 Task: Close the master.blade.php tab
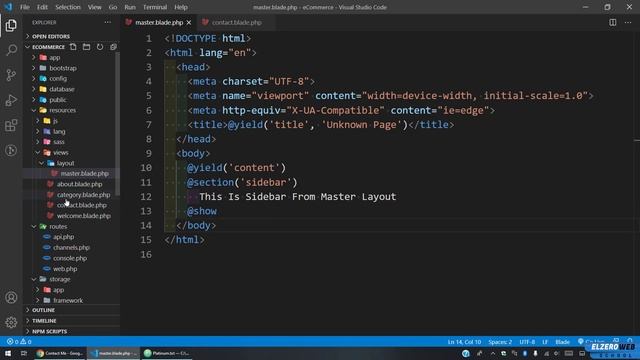(189, 22)
